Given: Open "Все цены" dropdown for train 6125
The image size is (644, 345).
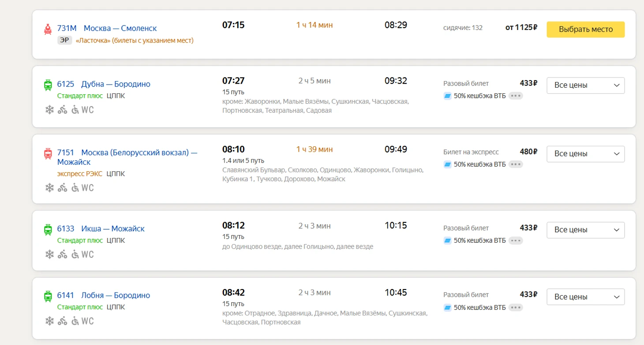Looking at the screenshot, I should click(x=585, y=85).
